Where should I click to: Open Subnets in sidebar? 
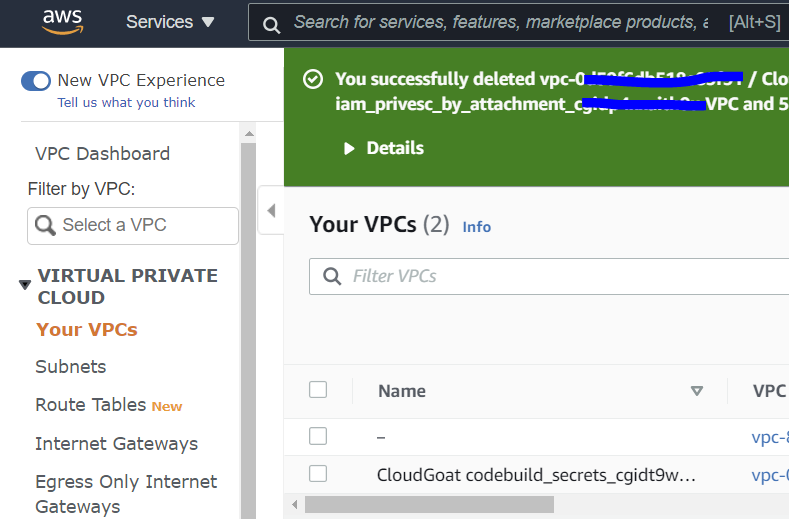(x=71, y=367)
